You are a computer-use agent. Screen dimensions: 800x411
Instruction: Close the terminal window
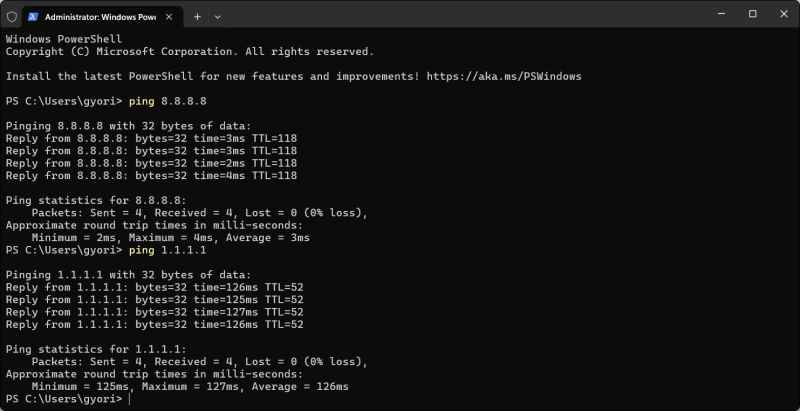point(784,14)
